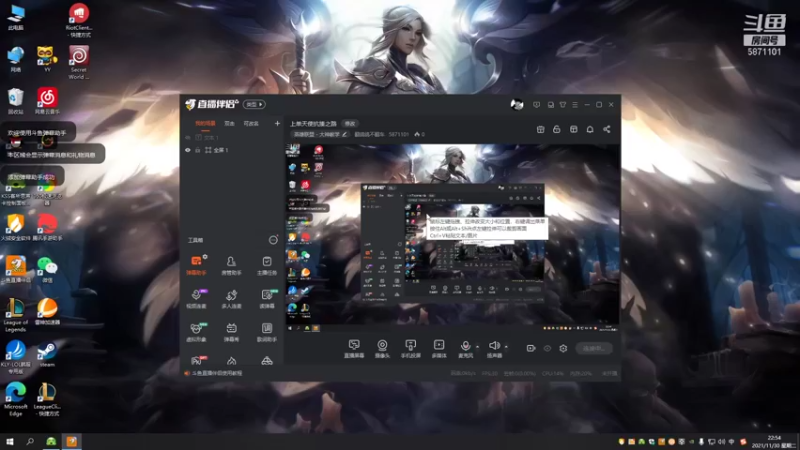Click the user avatar in title bar
This screenshot has height=450, width=800.
click(x=517, y=105)
